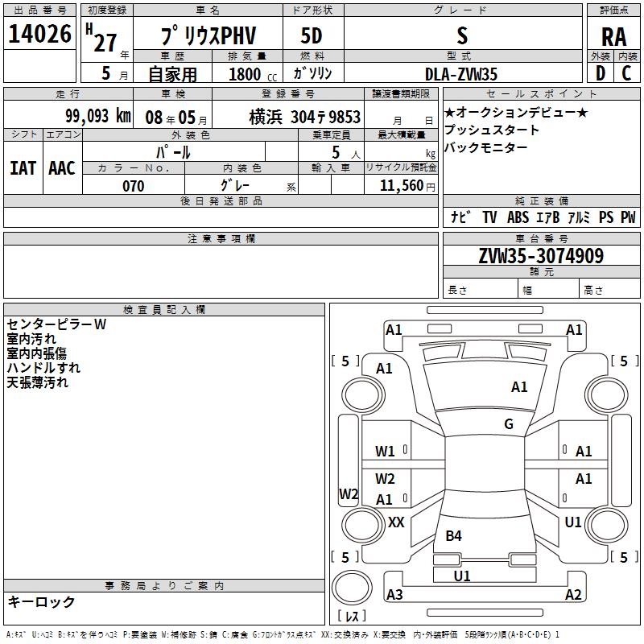The image size is (644, 644).
Task: Click vehicle history 自家用
Action: pos(172,74)
